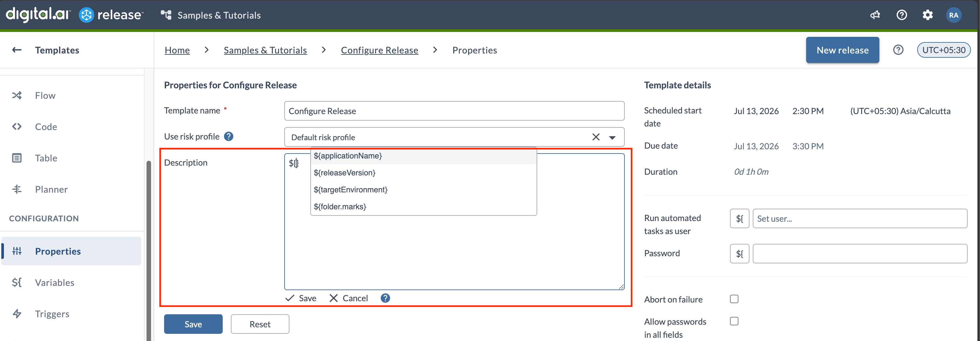
Task: Click help icon next to New release
Action: pyautogui.click(x=898, y=50)
